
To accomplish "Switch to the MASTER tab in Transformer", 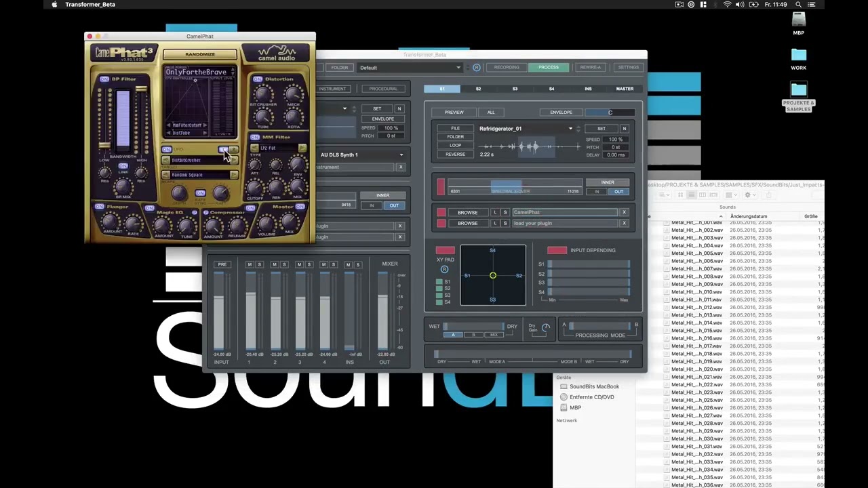I will click(x=625, y=89).
